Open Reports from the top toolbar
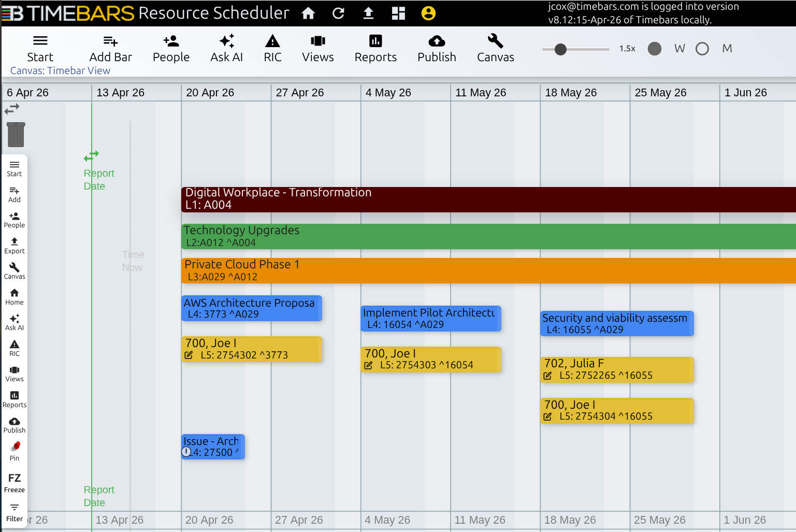796x532 pixels. pos(375,48)
